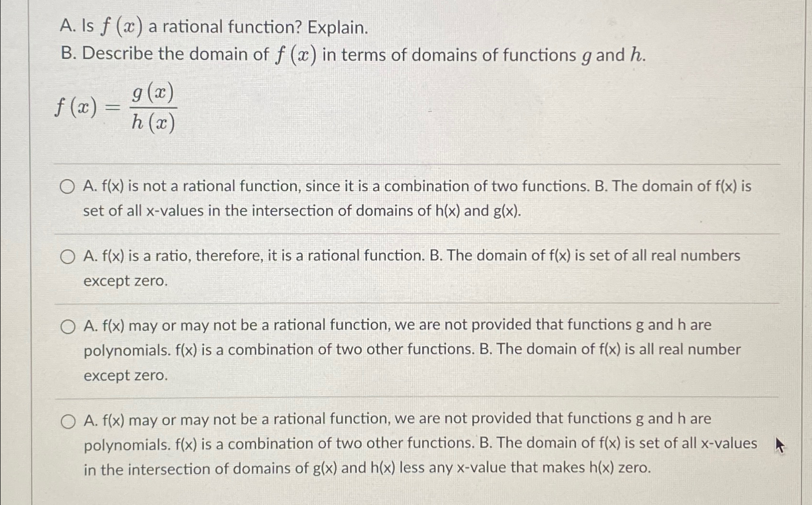This screenshot has height=505, width=812.
Task: Click the text "less any x-value that makes h(x) zero."
Action: point(525,468)
